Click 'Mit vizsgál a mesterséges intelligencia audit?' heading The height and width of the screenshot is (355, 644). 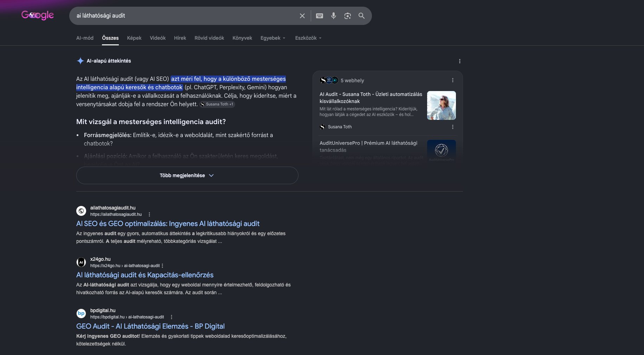[x=151, y=122]
